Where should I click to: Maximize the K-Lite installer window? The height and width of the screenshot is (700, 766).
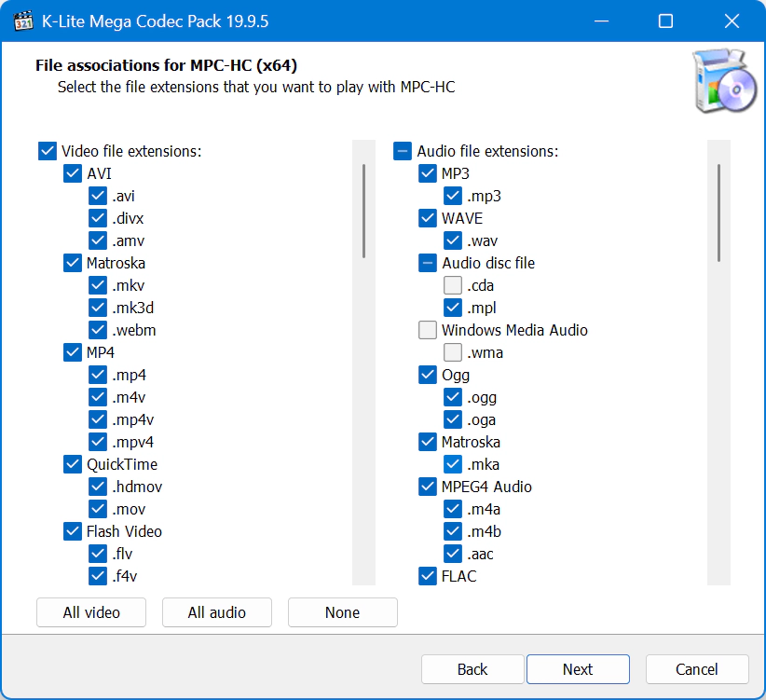(x=666, y=21)
